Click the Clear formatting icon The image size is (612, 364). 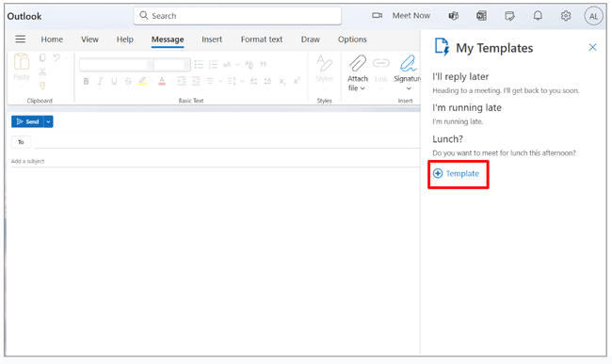(249, 64)
